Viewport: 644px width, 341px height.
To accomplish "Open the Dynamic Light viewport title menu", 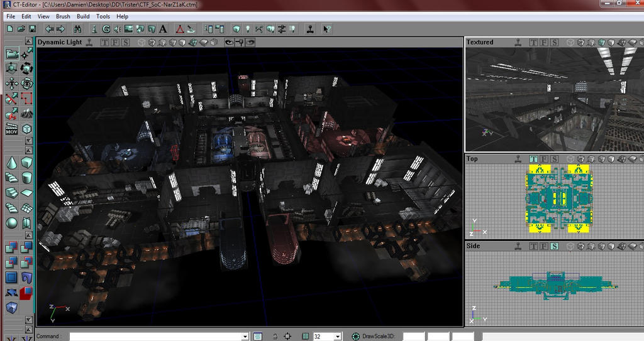I will (60, 42).
